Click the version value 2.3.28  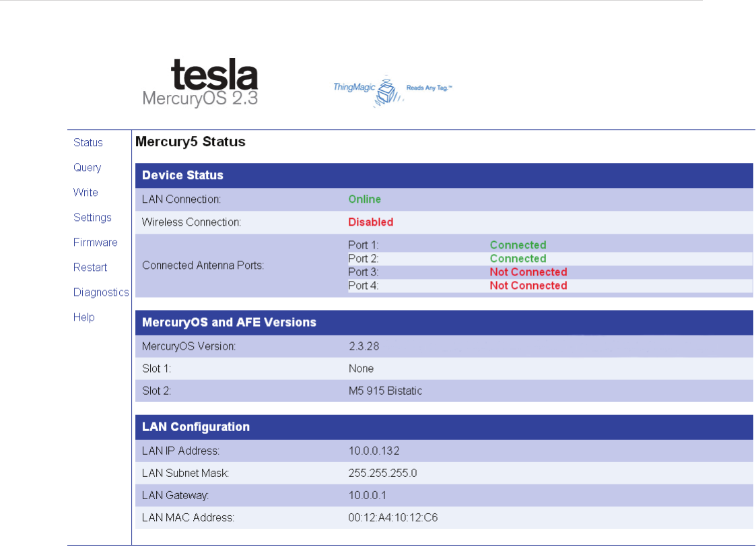click(364, 346)
